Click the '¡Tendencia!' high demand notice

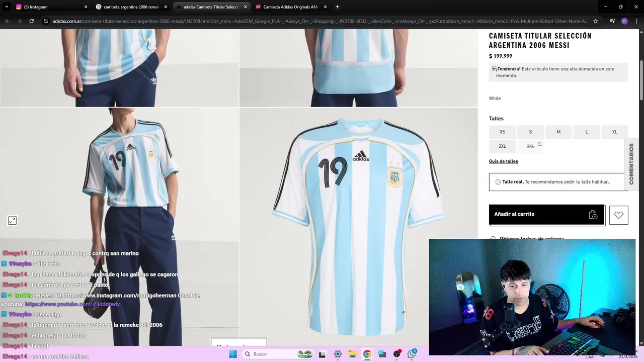558,72
